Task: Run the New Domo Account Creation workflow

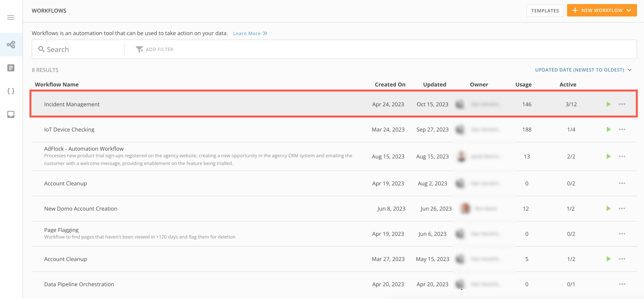Action: (x=609, y=208)
